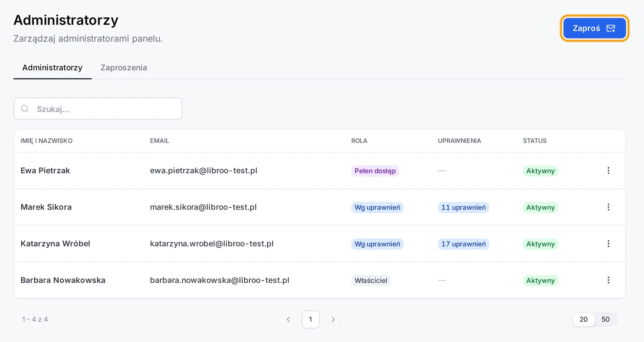Click Katarzyna Wróbel's Aktywny status badge
This screenshot has width=644, height=342.
click(x=540, y=244)
